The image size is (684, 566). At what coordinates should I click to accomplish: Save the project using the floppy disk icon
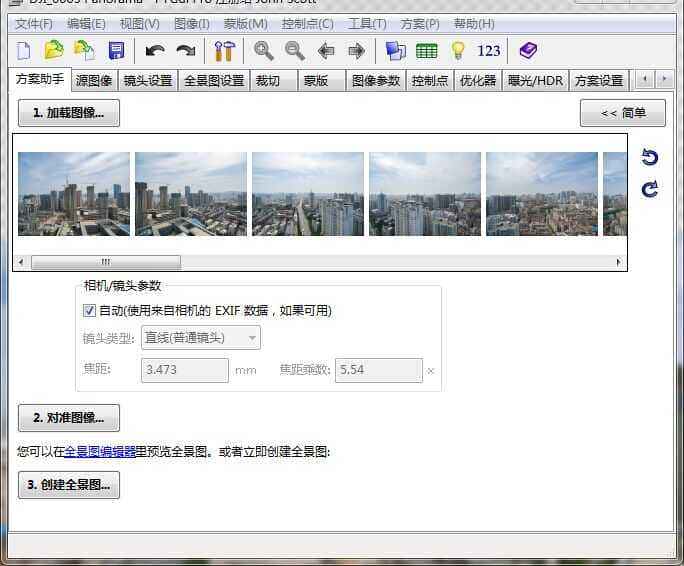(x=116, y=50)
